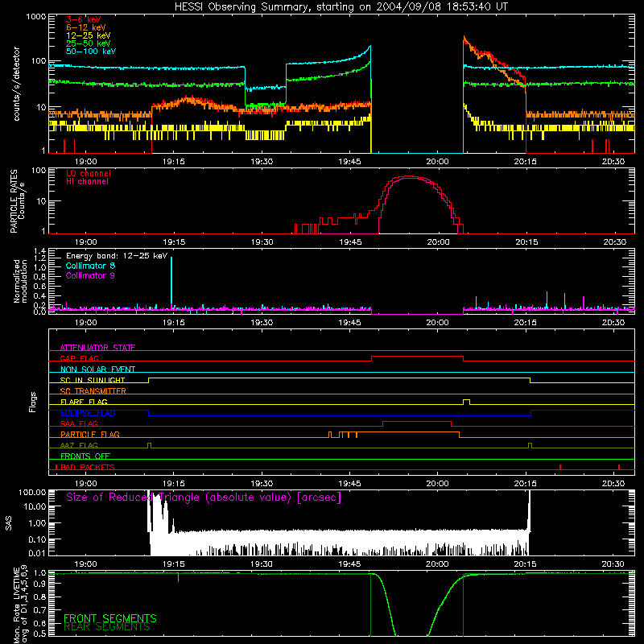
Task: Click the peak of the particle rates curve
Action: coord(408,176)
